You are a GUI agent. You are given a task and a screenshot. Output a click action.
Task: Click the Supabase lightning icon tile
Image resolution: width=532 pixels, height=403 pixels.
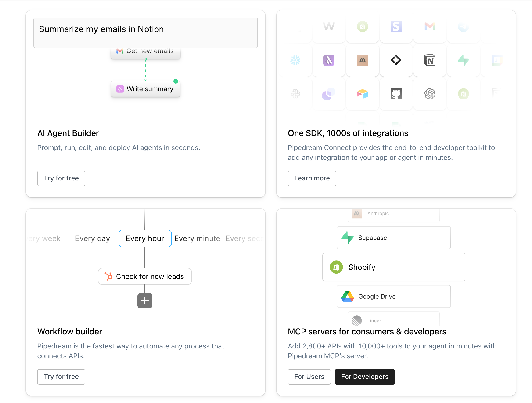pyautogui.click(x=463, y=60)
